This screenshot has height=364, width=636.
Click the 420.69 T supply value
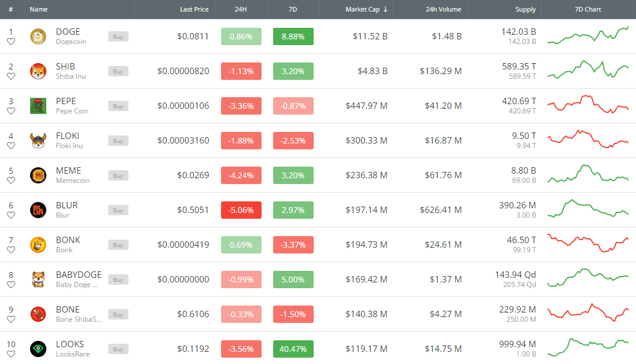coord(519,101)
